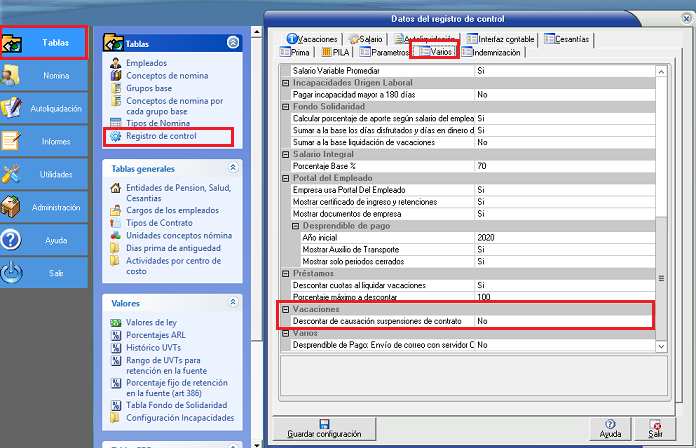Collapse the Fondo Solidaridad group
Viewport: 696px width, 448px height.
pos(286,106)
